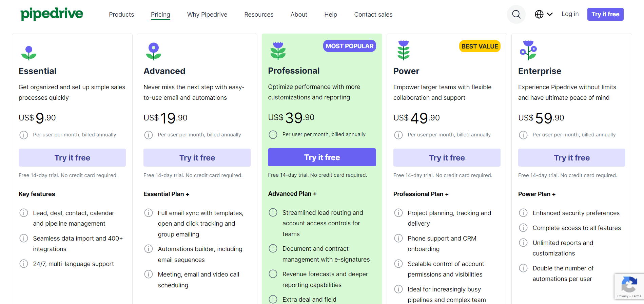
Task: Open the Resources navigation menu
Action: 258,14
